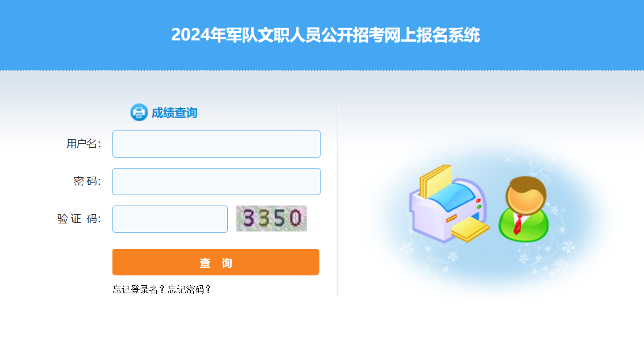The image size is (644, 351).
Task: Focus the 密码 password field
Action: pos(216,181)
